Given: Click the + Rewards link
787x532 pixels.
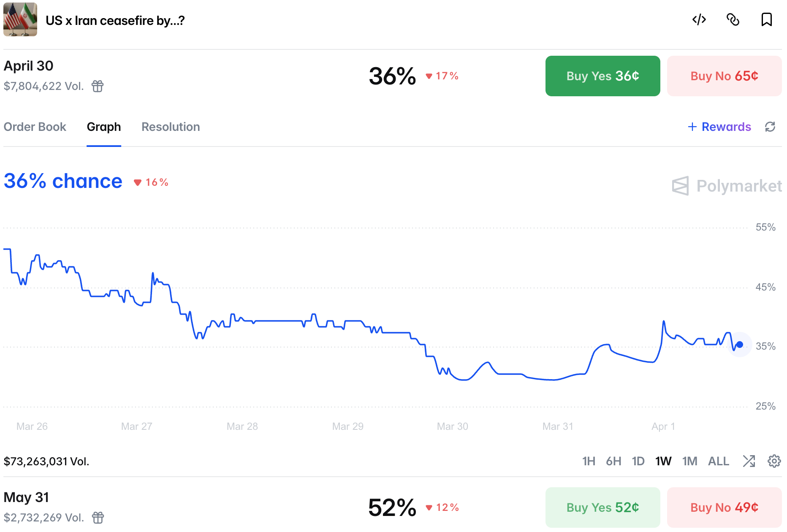Looking at the screenshot, I should coord(719,127).
